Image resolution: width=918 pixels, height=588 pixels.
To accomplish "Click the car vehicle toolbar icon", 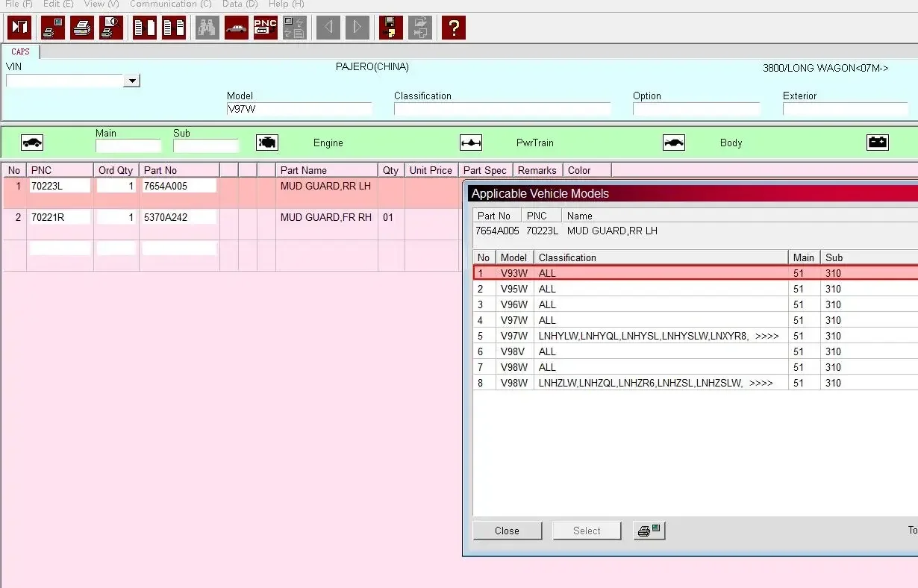I will pos(236,28).
